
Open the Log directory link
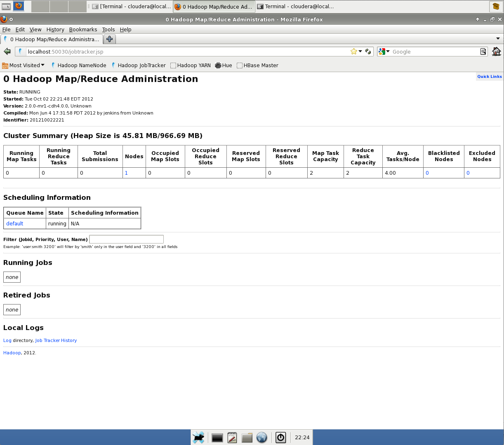7,340
